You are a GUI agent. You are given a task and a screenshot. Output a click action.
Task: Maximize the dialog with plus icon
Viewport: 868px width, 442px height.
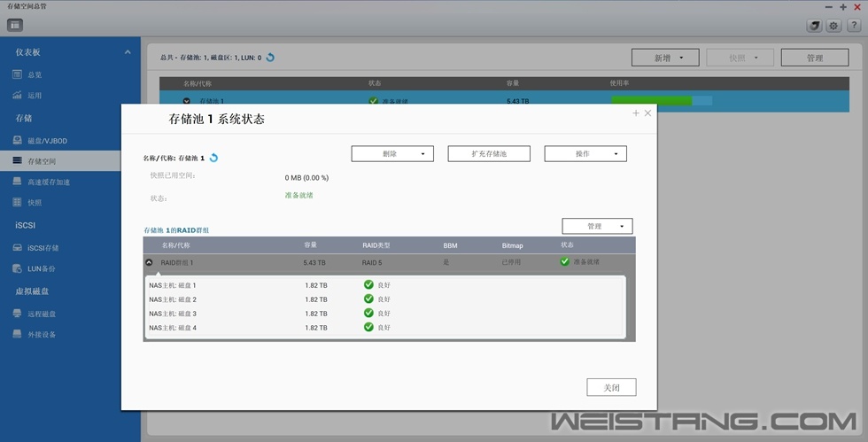[x=636, y=113]
